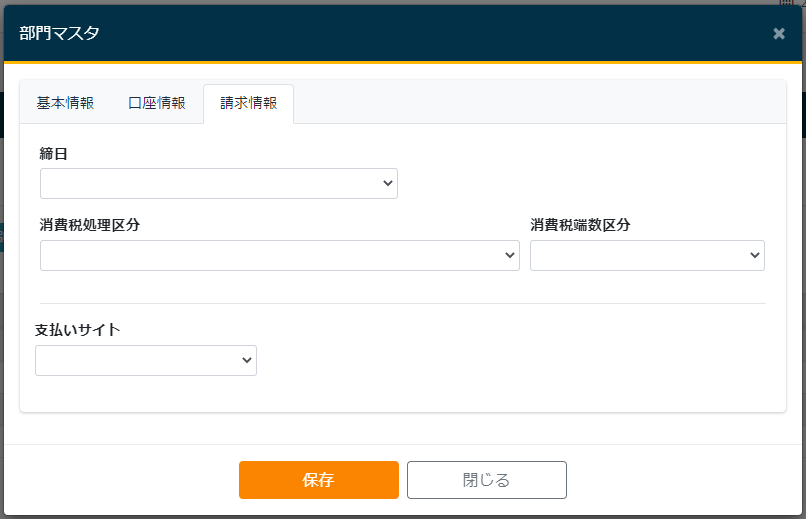Expand the 支払いサイト dropdown
The image size is (806, 519).
pos(145,361)
